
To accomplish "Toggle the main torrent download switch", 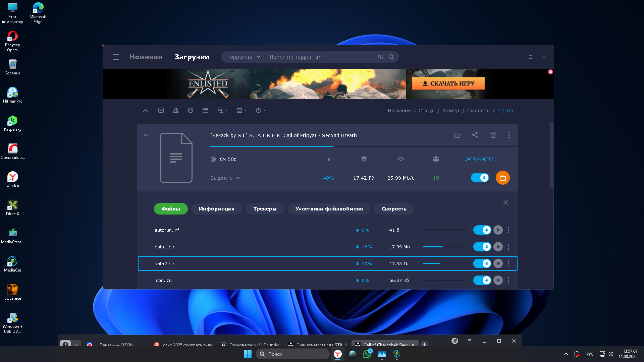I will click(480, 178).
